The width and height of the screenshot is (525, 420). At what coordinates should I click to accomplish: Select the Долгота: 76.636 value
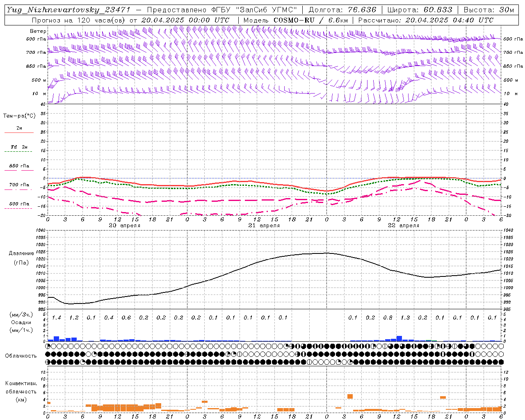click(342, 10)
